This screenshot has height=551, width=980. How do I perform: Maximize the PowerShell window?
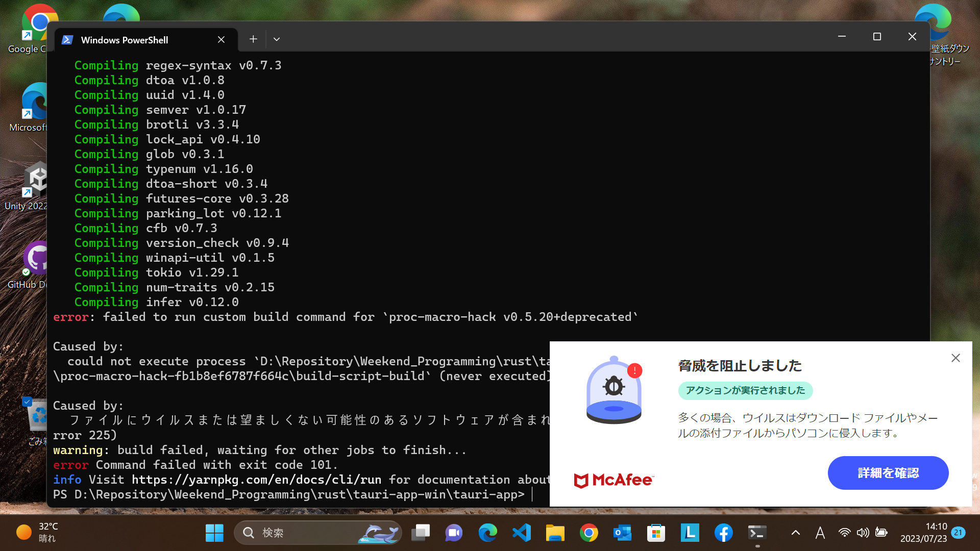[x=877, y=37]
